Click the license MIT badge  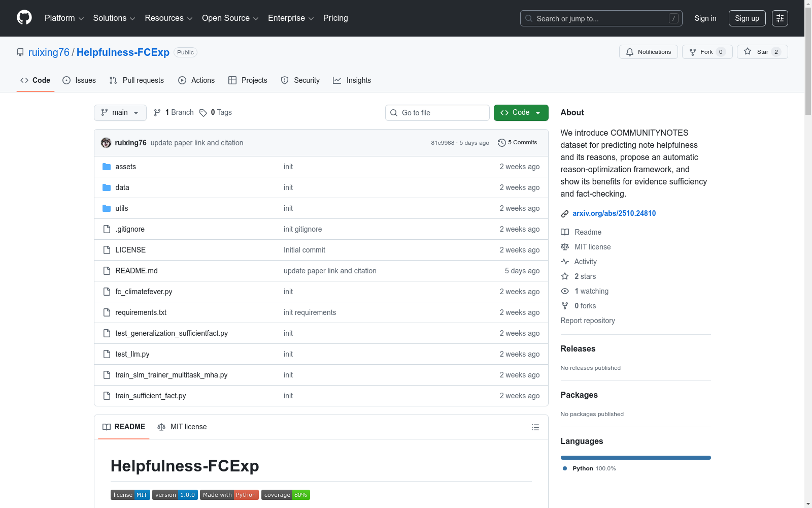click(x=130, y=495)
